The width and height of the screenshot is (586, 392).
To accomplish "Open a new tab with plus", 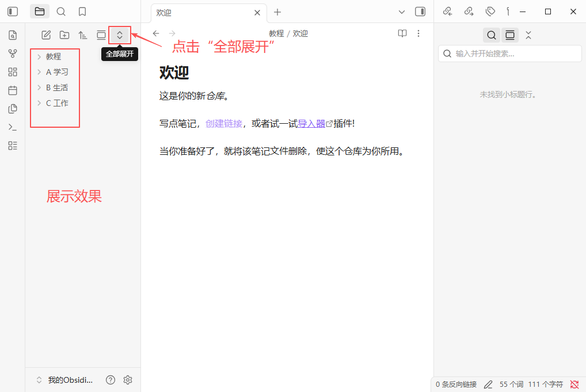I will (x=277, y=12).
